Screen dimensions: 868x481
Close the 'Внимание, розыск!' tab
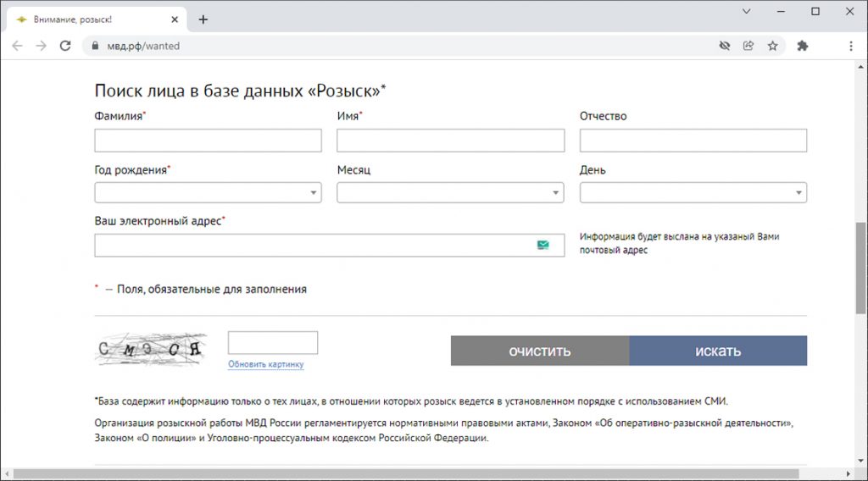tap(174, 19)
